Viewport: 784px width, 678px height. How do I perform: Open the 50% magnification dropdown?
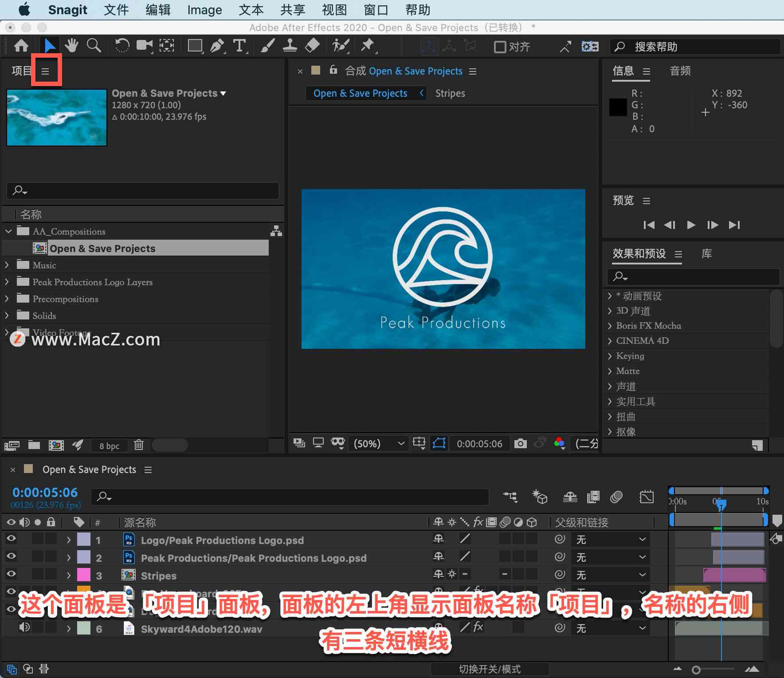coord(378,443)
